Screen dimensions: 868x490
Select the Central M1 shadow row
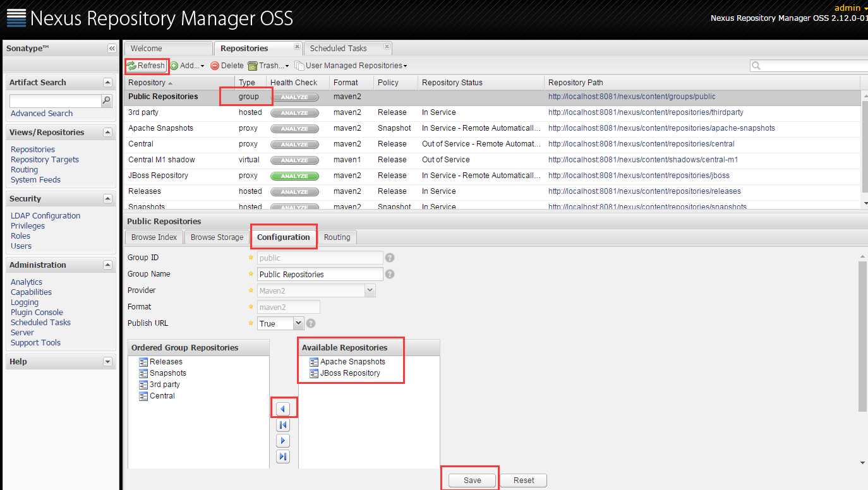point(492,160)
